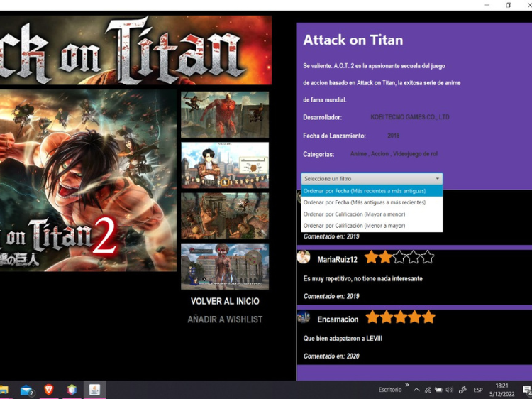Click the fifth star of Encarnacion's rating
This screenshot has height=399, width=532.
[x=428, y=317]
